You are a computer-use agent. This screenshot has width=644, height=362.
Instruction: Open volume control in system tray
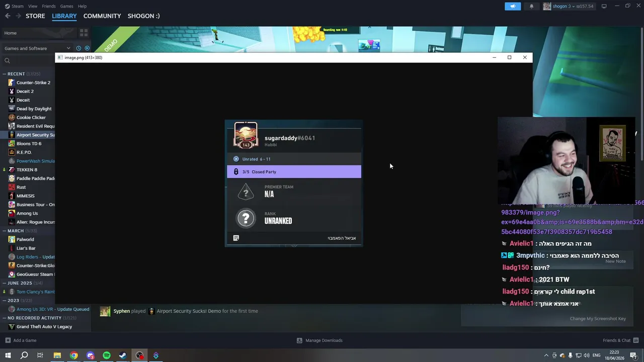coord(586,355)
